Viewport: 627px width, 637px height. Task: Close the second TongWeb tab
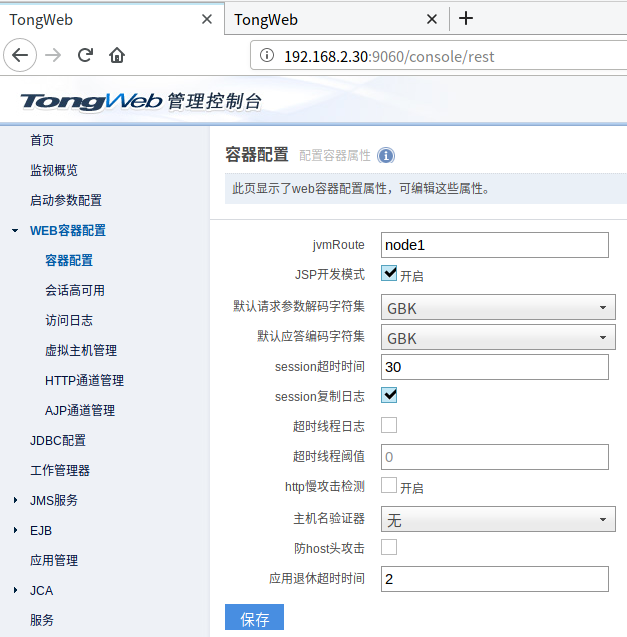[x=432, y=19]
